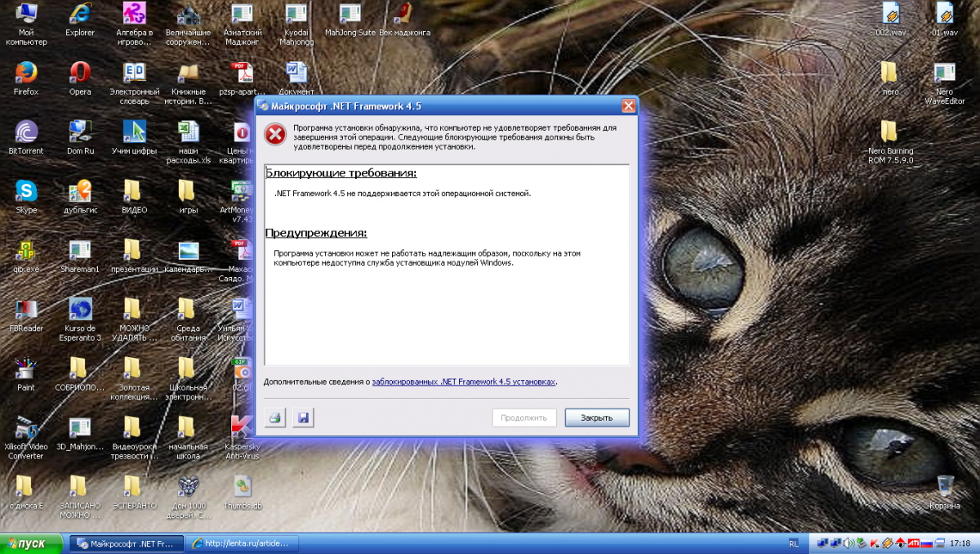980x554 pixels.
Task: Click the ATI tray icon
Action: coord(914,543)
